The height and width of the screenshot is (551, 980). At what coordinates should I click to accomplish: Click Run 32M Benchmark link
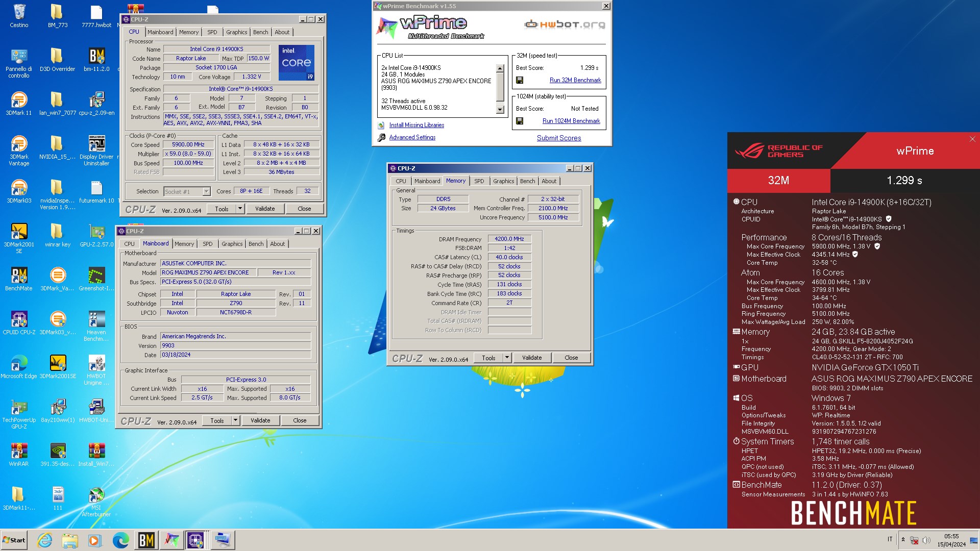tap(575, 80)
